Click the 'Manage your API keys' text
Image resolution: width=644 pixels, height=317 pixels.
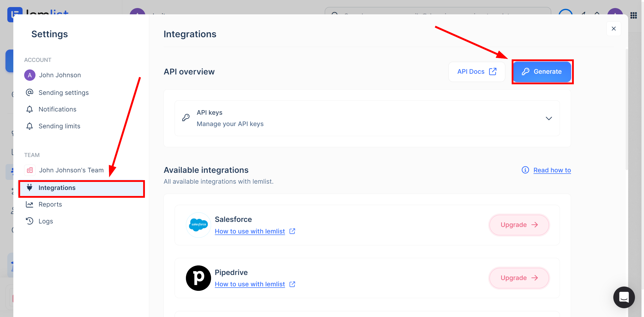click(230, 124)
